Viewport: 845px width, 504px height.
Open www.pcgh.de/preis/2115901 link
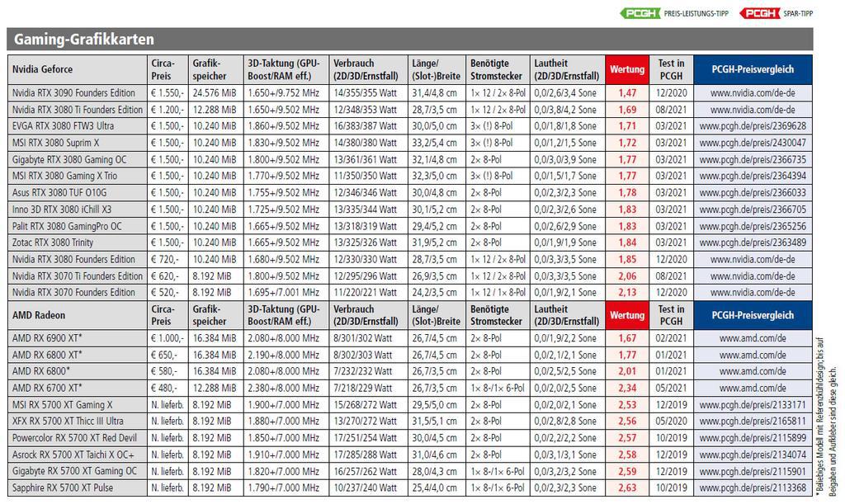[753, 471]
